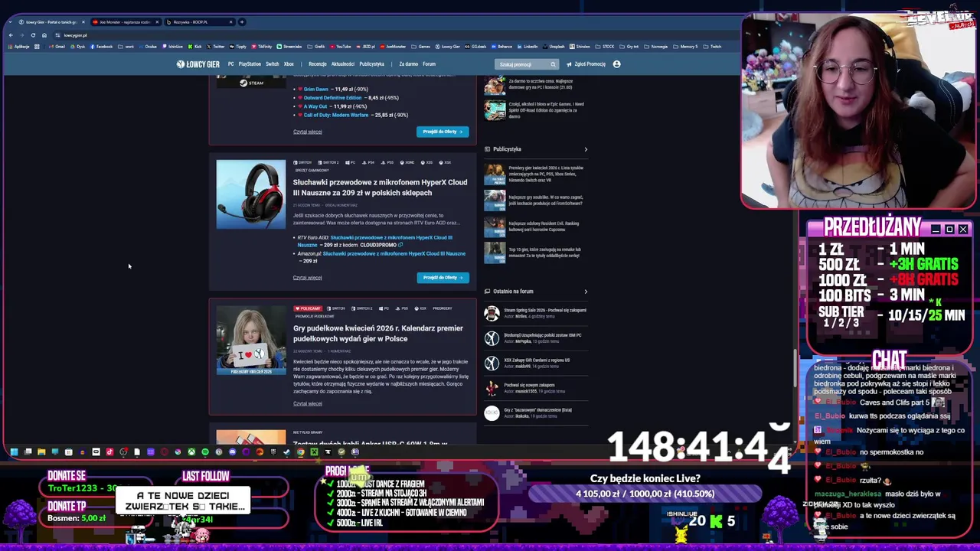This screenshot has height=551, width=980.
Task: Open the user account icon in site header
Action: coord(616,64)
